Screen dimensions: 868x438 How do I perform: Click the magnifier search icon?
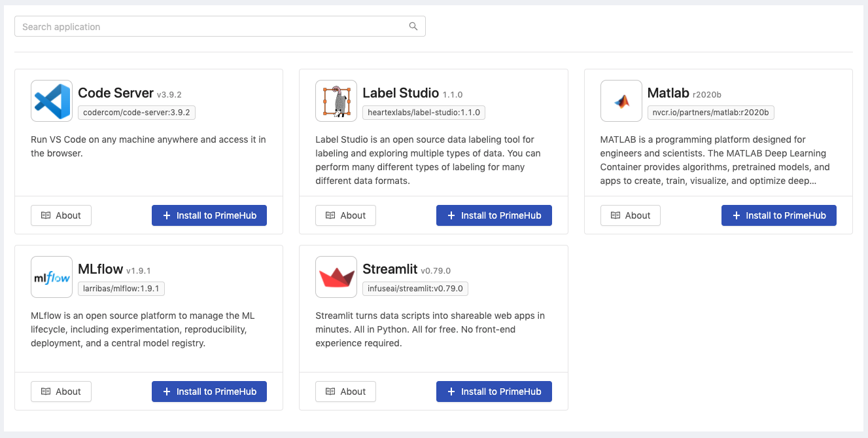[413, 26]
